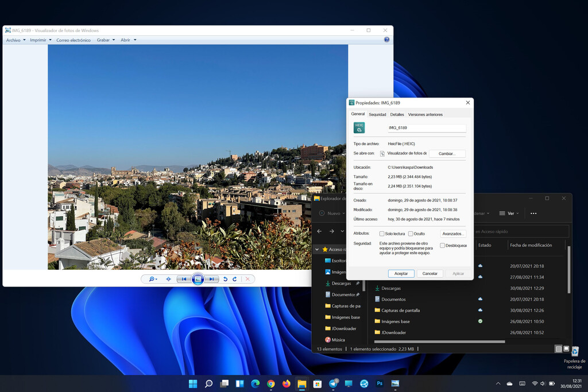Check the Desbloquear checkbox
The height and width of the screenshot is (392, 588).
pyautogui.click(x=443, y=246)
